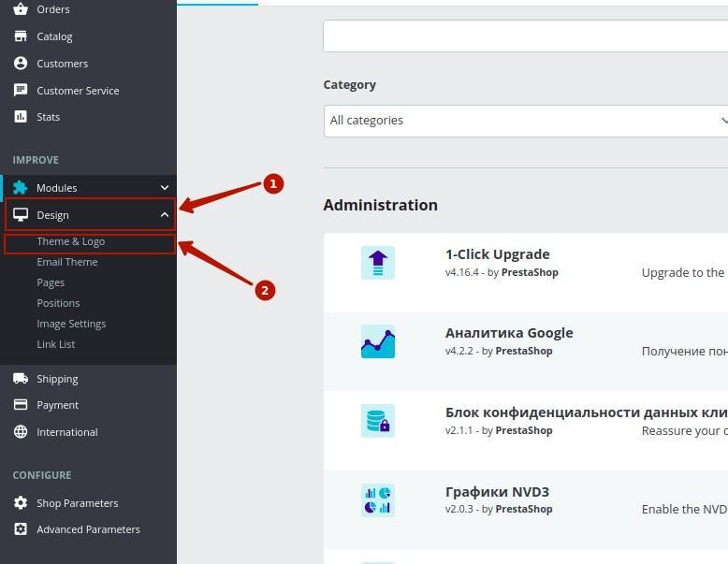728x564 pixels.
Task: Click the International globe icon
Action: click(21, 432)
